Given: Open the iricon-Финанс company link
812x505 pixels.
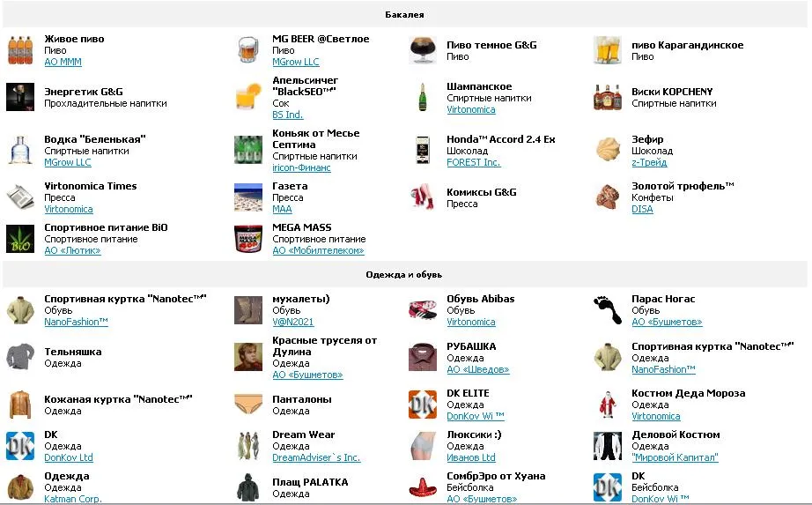Looking at the screenshot, I should click(301, 168).
